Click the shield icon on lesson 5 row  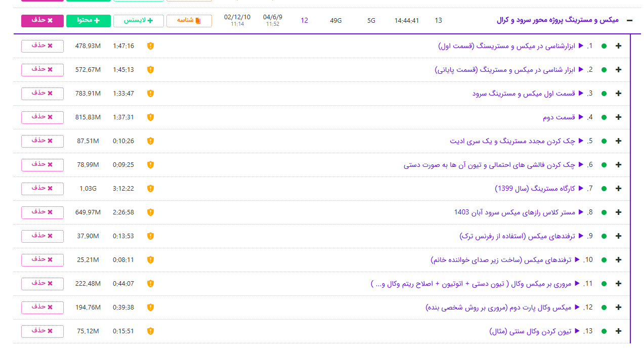point(150,141)
